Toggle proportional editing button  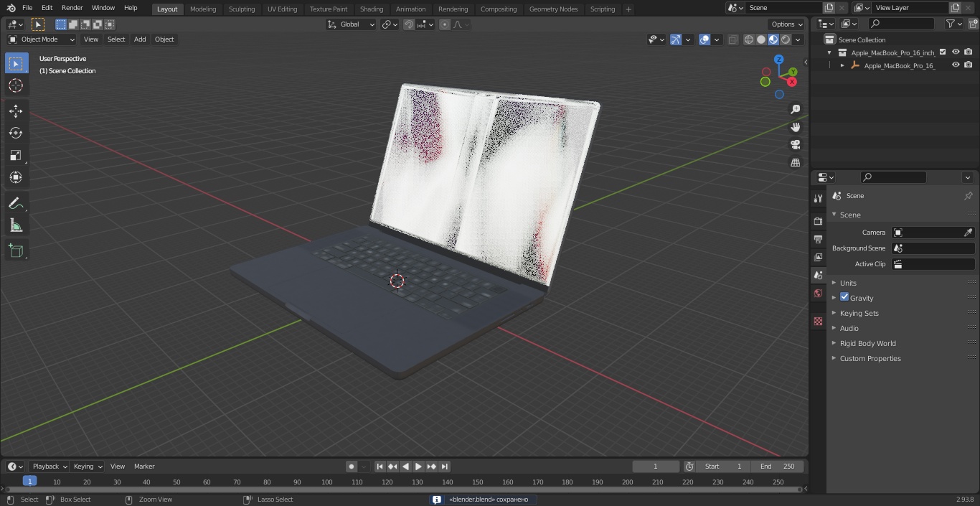click(445, 24)
